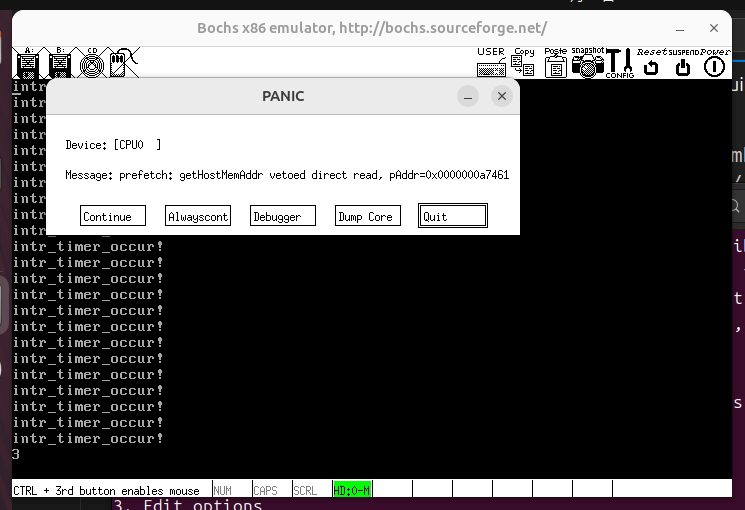Minimize the PANIC dialog

(x=468, y=96)
